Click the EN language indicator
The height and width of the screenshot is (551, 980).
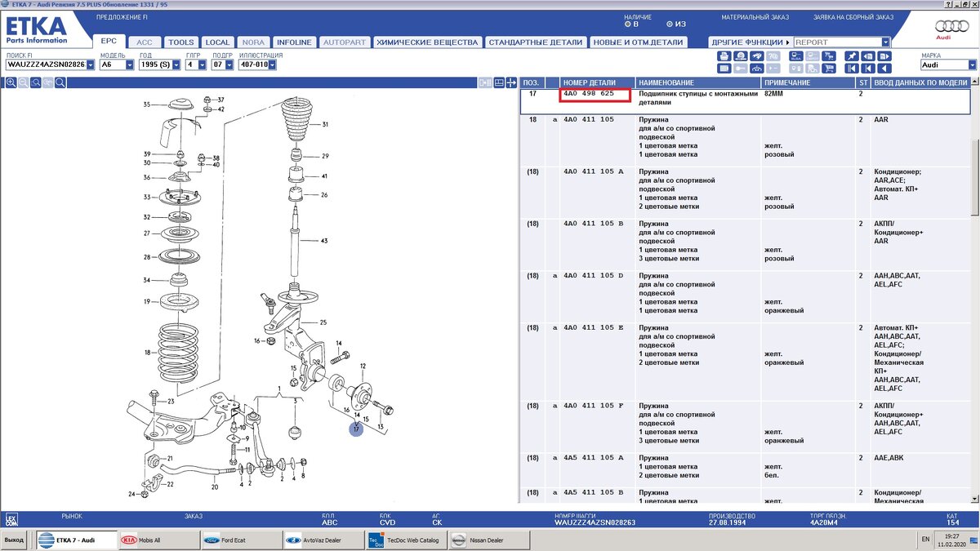pyautogui.click(x=925, y=540)
